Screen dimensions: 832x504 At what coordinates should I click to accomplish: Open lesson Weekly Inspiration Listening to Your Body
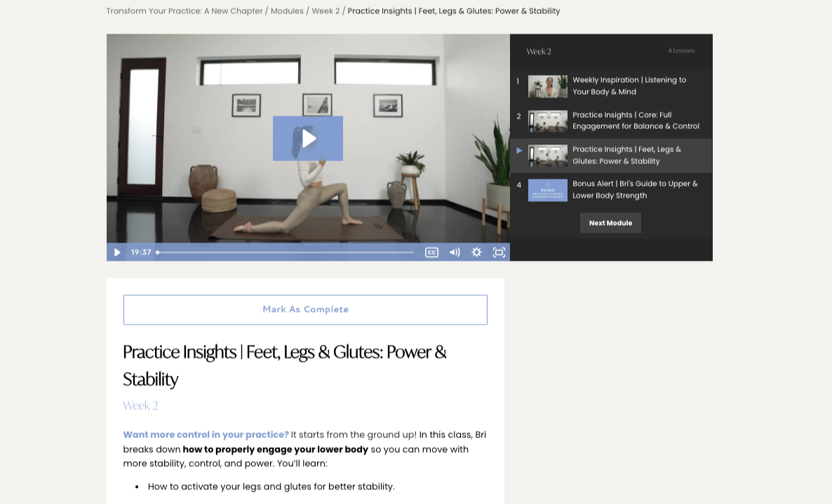point(611,86)
